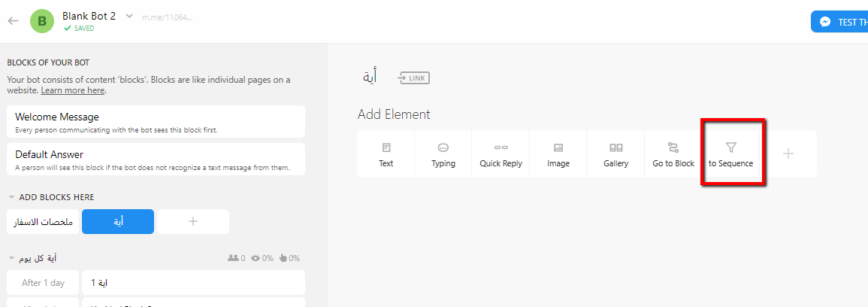Screen dimensions: 868x307
Task: Select the ملخصات الاسفار block
Action: tap(44, 222)
